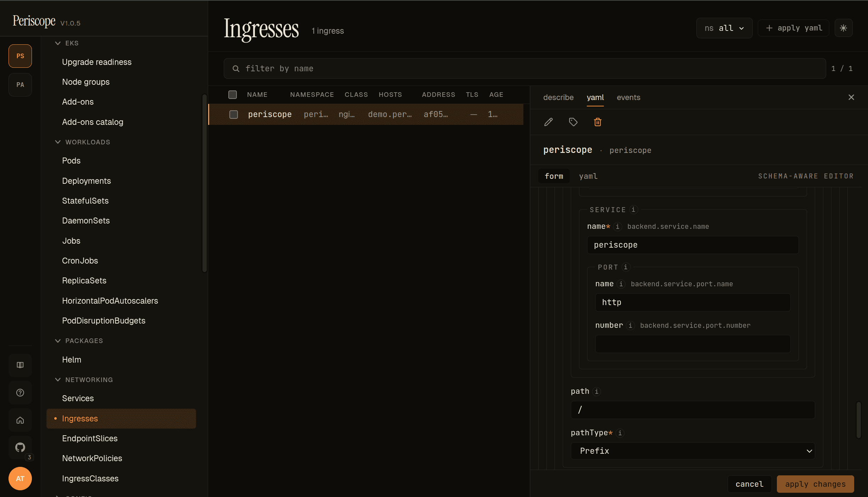Collapse the PACKAGES section
868x497 pixels.
click(x=79, y=341)
